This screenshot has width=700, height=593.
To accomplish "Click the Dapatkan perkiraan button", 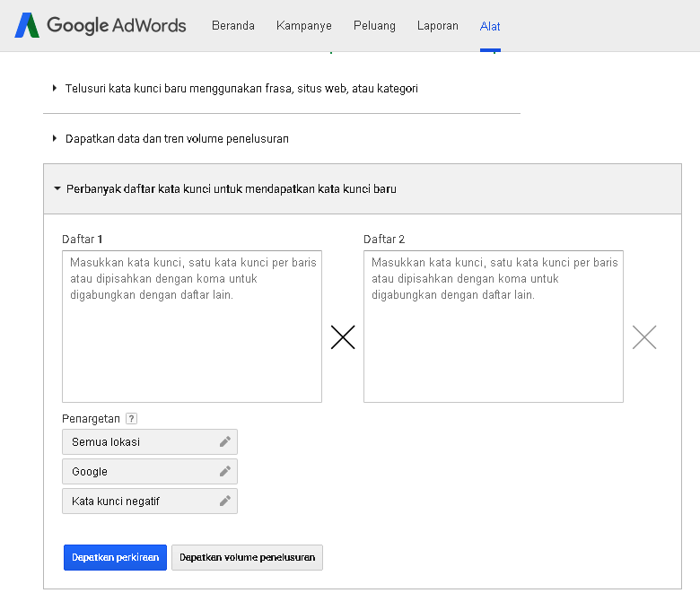I will click(x=115, y=557).
